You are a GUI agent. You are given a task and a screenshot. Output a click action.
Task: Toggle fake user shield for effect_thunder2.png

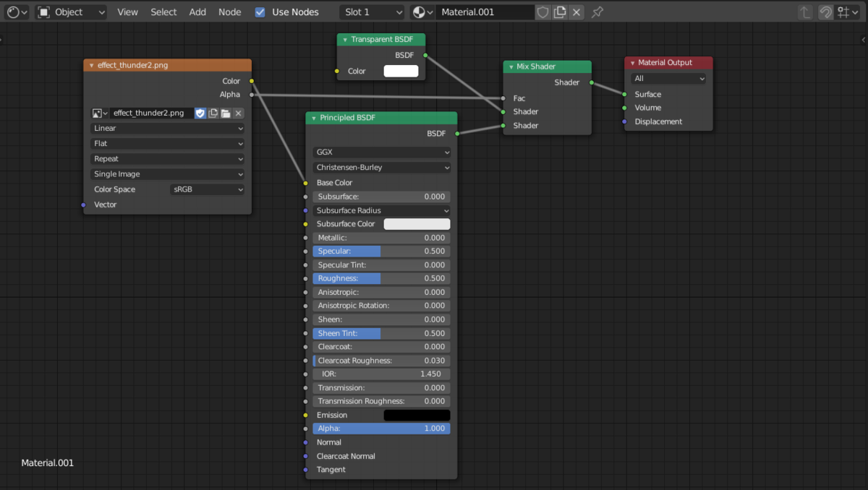coord(200,113)
